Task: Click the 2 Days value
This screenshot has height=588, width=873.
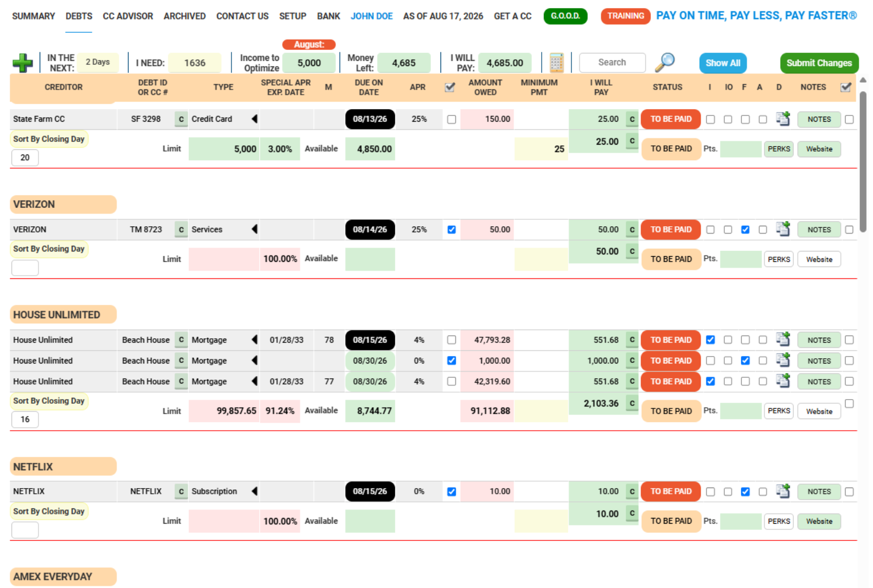Action: 98,62
